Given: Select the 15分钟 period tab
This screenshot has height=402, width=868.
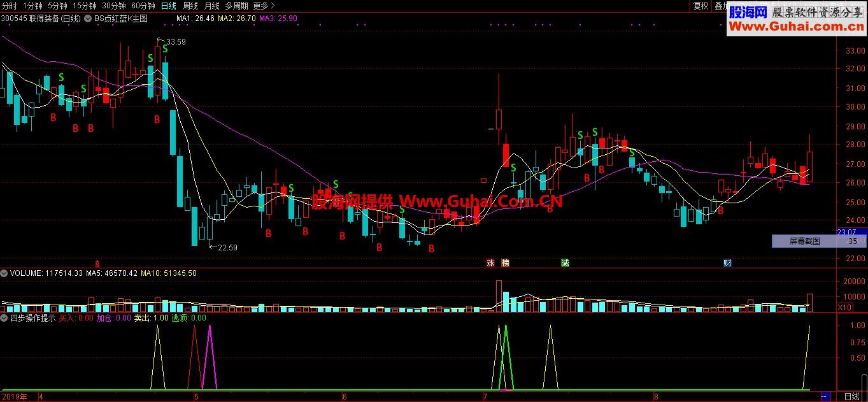Looking at the screenshot, I should pos(84,6).
